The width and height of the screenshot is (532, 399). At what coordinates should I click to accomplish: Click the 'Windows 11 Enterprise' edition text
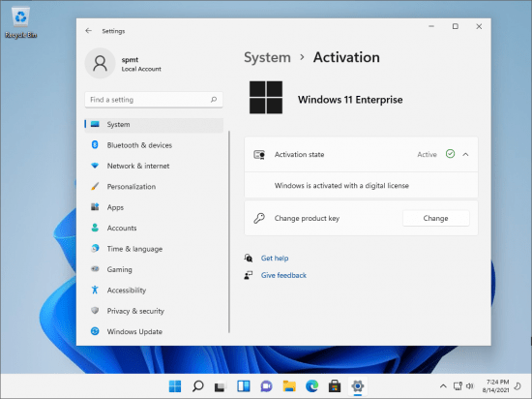(350, 100)
